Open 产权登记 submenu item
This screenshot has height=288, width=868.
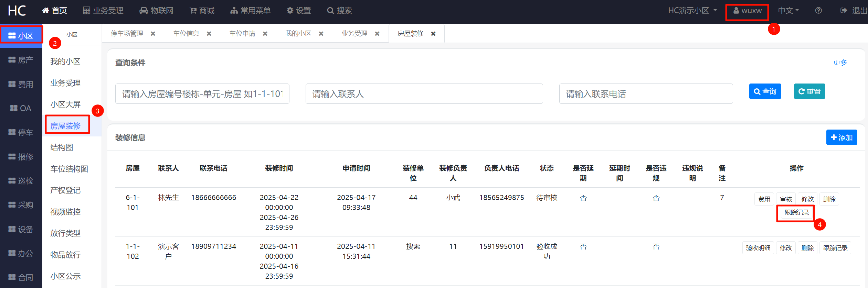[x=65, y=190]
